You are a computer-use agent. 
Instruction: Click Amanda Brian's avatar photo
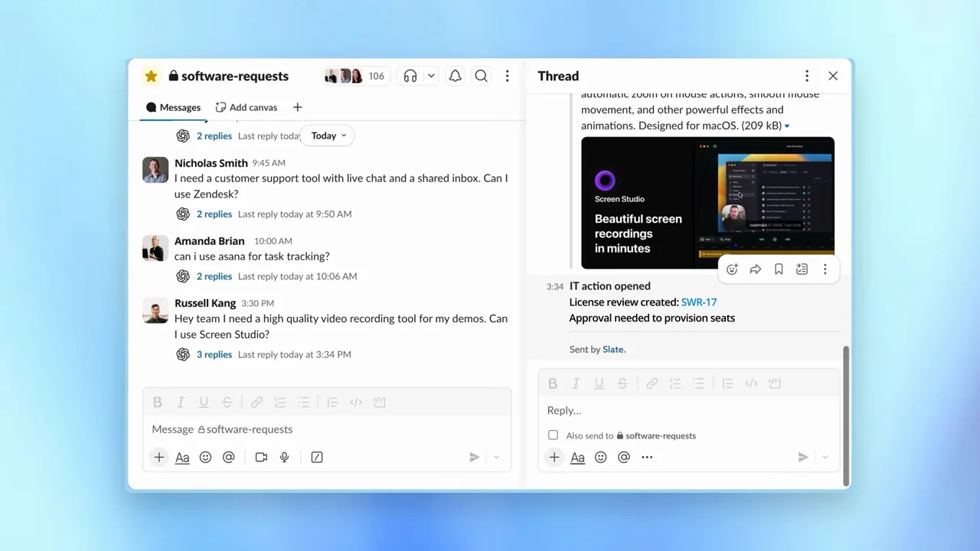(x=155, y=248)
